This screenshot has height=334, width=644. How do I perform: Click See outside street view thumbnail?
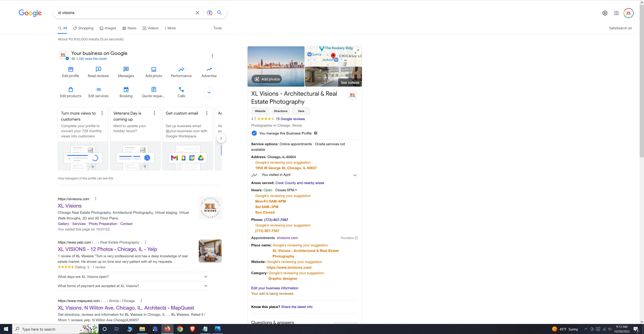click(x=333, y=77)
